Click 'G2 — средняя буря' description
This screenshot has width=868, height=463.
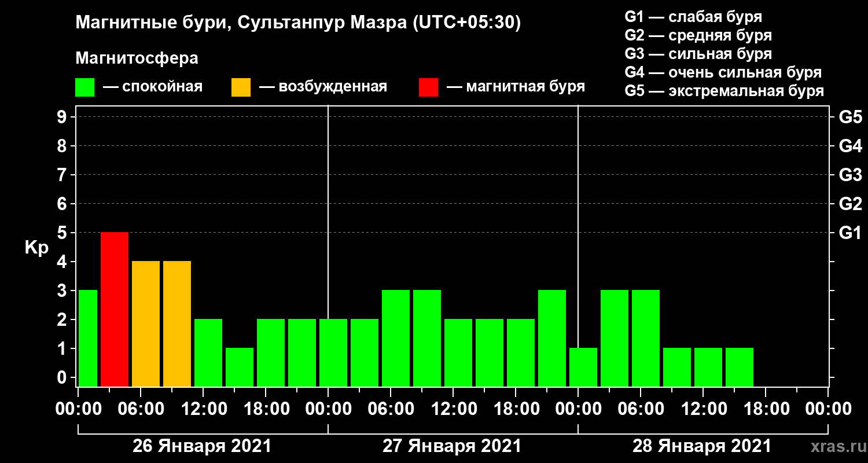point(698,35)
